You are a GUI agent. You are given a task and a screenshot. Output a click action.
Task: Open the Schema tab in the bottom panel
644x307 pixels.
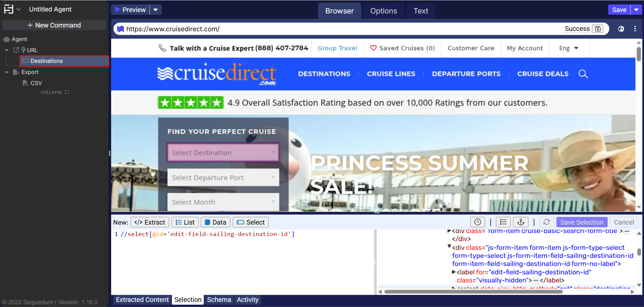pyautogui.click(x=219, y=300)
